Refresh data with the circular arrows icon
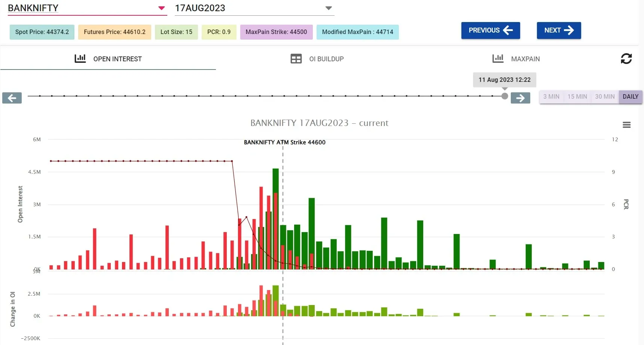The height and width of the screenshot is (345, 644). point(626,59)
